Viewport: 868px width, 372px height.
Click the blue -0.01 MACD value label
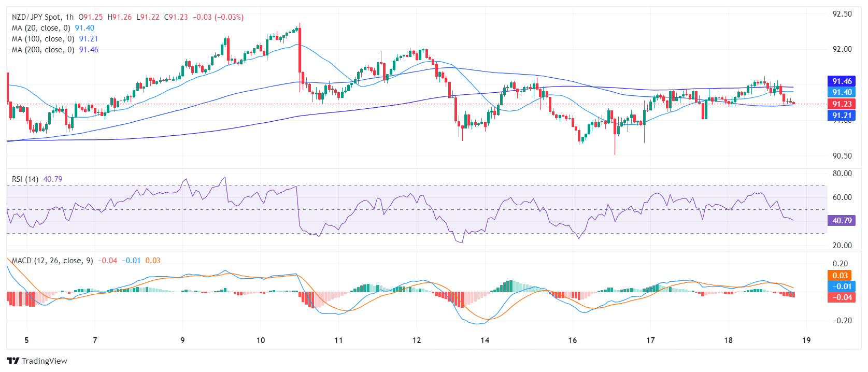(x=842, y=287)
